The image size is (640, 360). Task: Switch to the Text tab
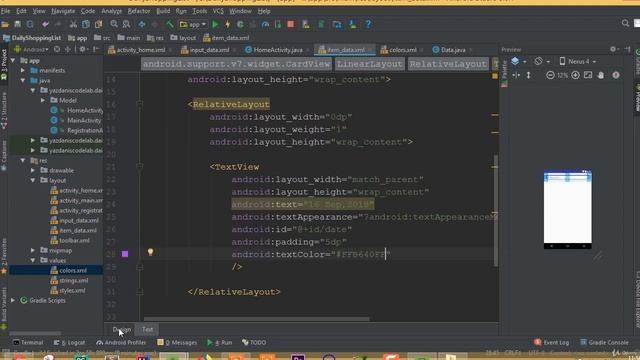[x=147, y=329]
